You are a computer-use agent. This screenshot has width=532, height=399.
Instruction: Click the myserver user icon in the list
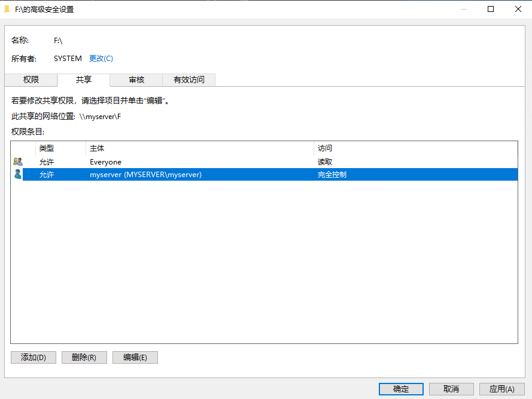click(x=17, y=174)
